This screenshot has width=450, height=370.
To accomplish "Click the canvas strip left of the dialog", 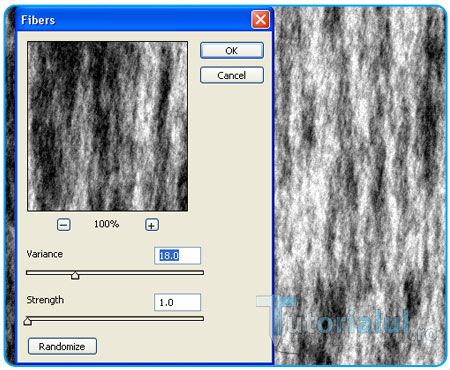I will 10,187.
